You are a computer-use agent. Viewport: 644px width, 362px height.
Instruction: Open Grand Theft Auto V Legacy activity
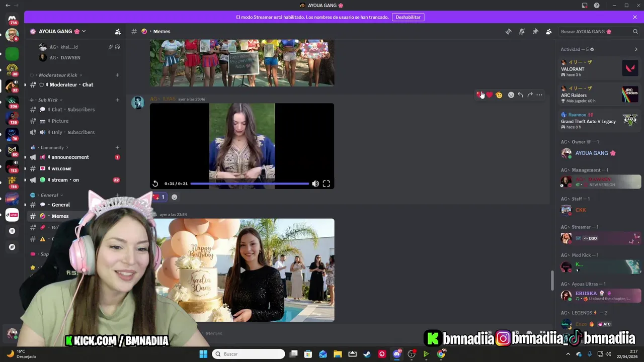pos(599,120)
